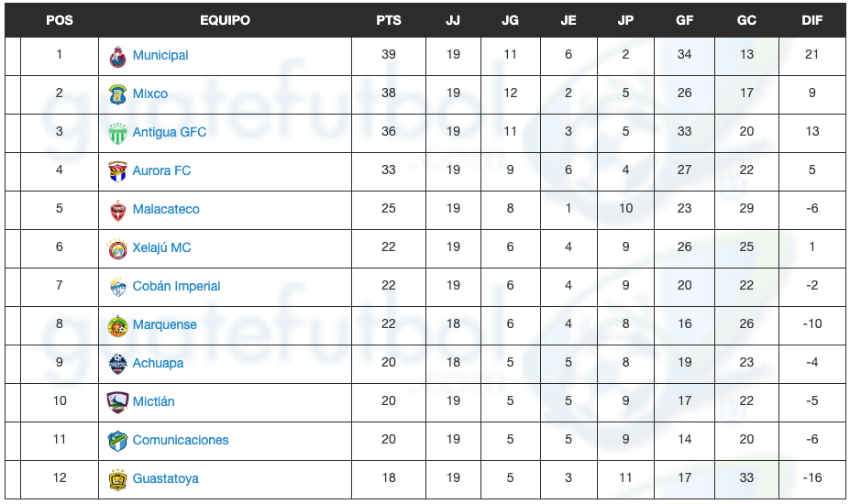This screenshot has width=850, height=504.
Task: Click the Malacateco red crest icon
Action: 117,210
